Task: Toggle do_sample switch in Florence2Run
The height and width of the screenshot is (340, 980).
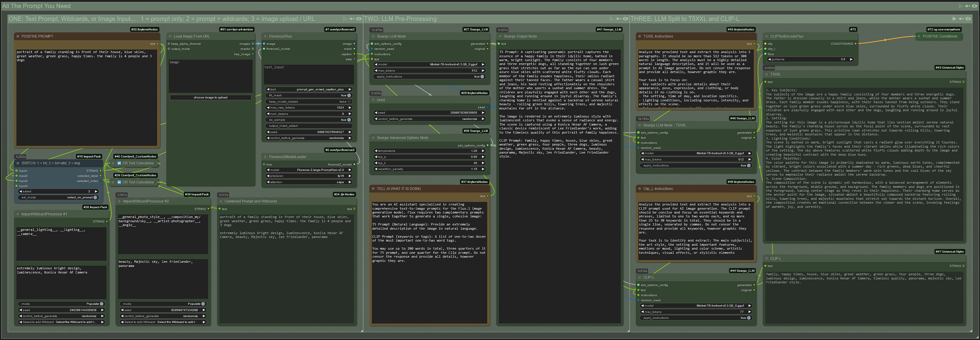Action: pyautogui.click(x=349, y=120)
